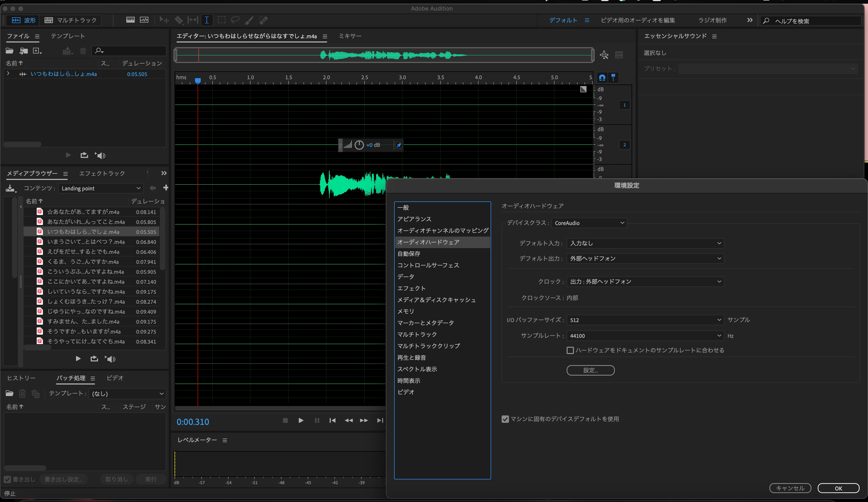This screenshot has width=868, height=502.
Task: Switch to the エフェクトラック tab
Action: pos(102,173)
